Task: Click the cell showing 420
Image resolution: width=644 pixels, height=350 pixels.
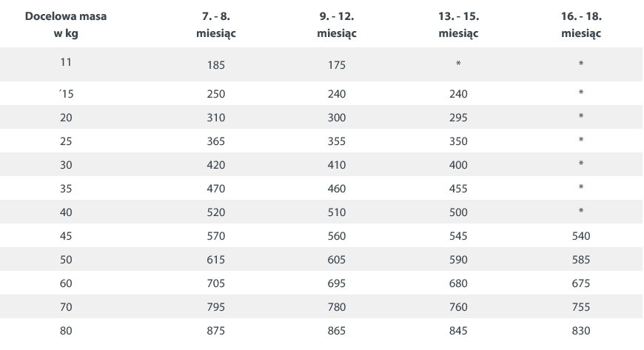Action: point(216,165)
